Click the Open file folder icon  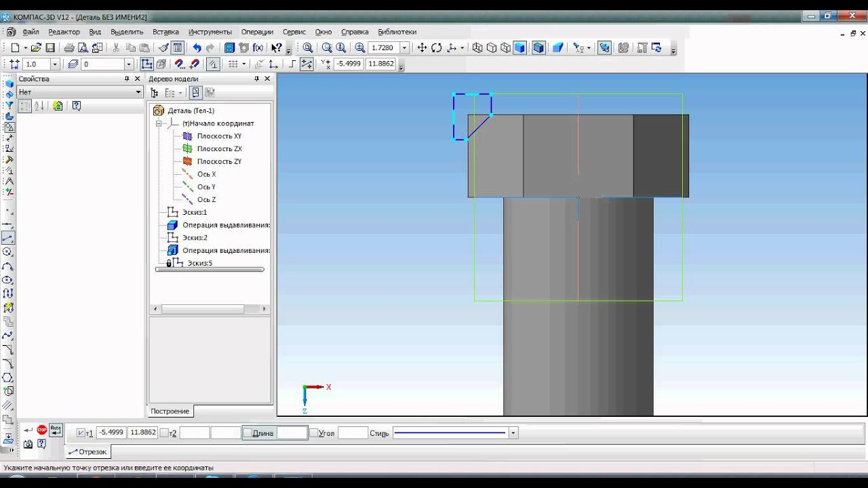tap(37, 47)
